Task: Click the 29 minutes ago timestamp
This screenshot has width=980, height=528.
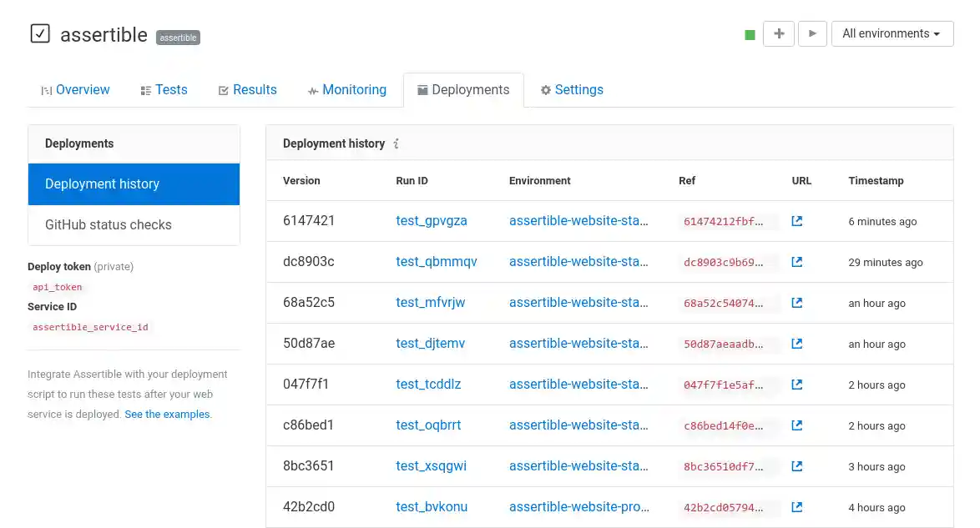Action: point(885,263)
